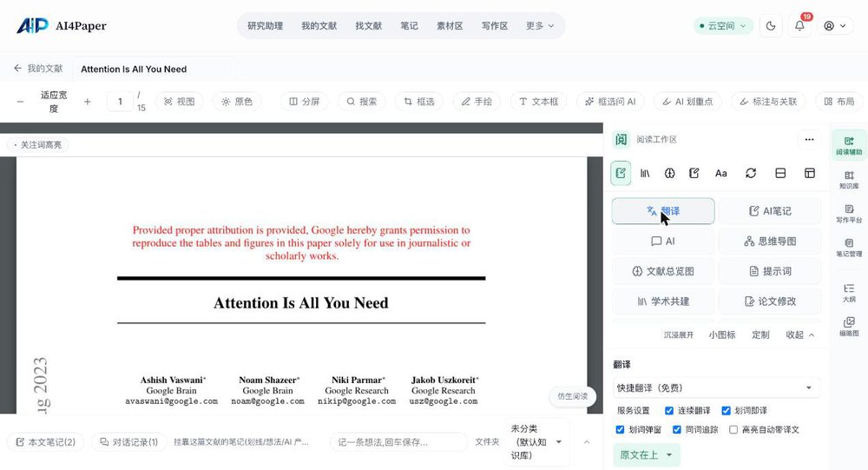
Task: Open the 云空间 cloud space dropdown
Action: click(723, 25)
